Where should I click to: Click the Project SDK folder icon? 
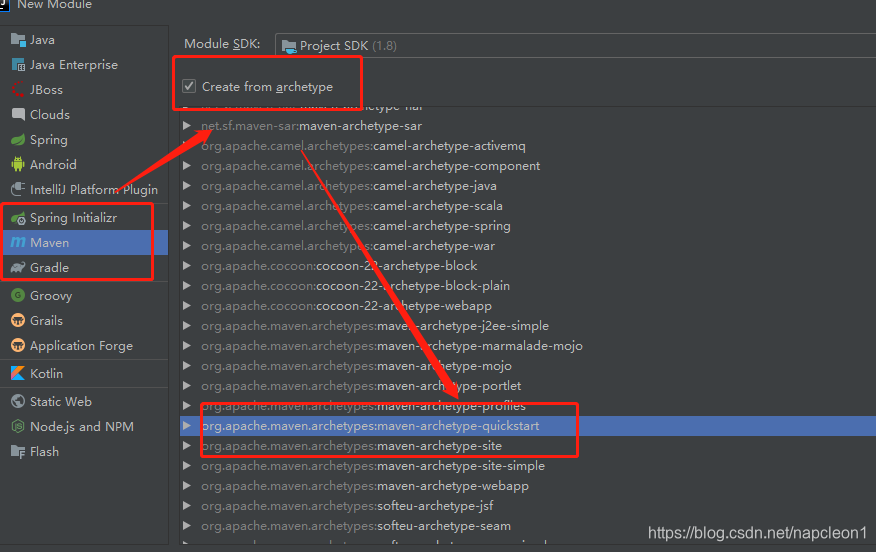pos(289,46)
